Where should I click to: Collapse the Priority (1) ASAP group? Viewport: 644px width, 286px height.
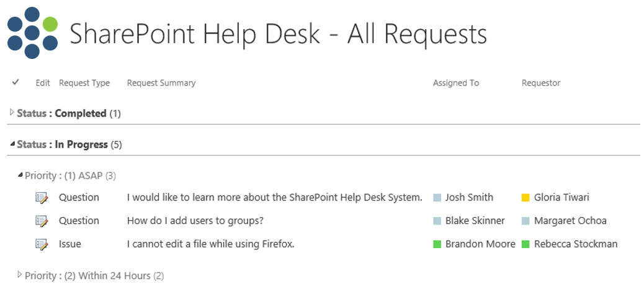(x=20, y=175)
